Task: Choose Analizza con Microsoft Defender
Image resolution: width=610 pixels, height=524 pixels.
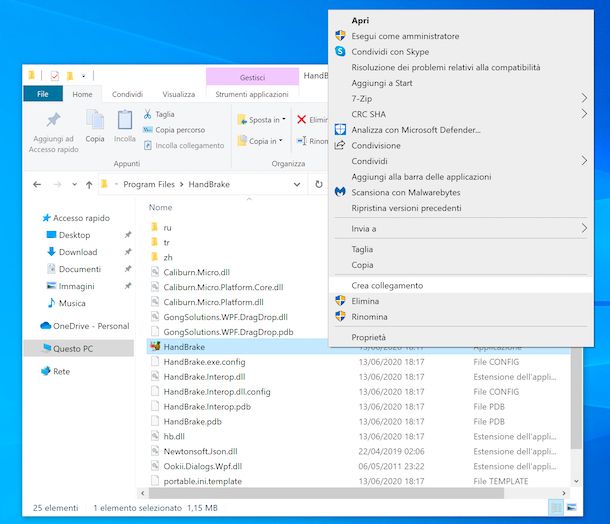Action: [x=461, y=130]
